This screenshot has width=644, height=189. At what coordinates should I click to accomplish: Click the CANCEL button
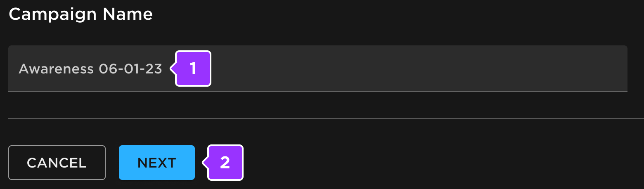click(57, 163)
